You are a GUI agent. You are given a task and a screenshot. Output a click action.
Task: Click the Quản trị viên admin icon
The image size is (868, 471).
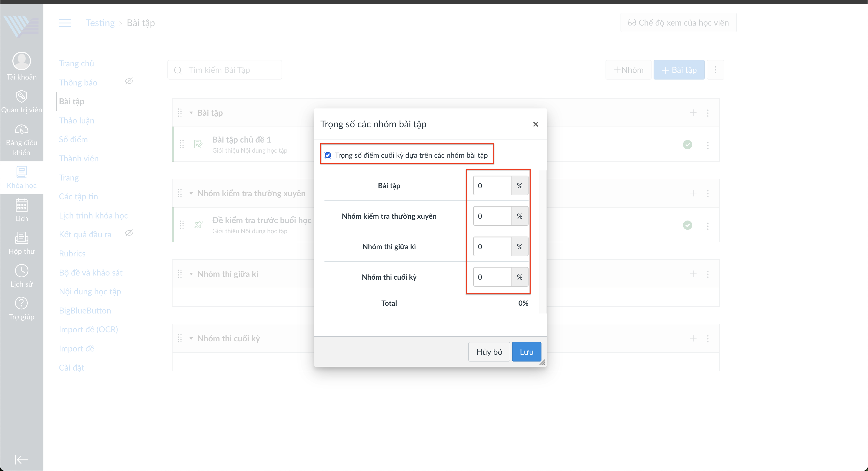point(21,97)
